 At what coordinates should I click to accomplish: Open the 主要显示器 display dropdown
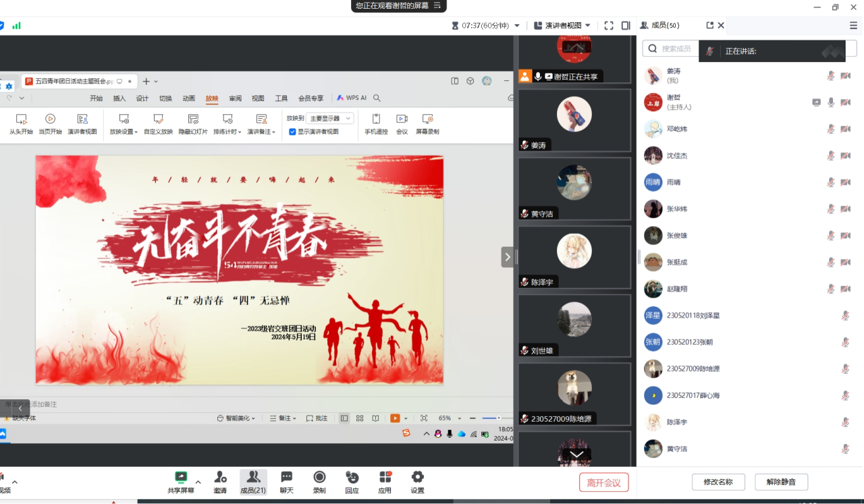(x=329, y=118)
